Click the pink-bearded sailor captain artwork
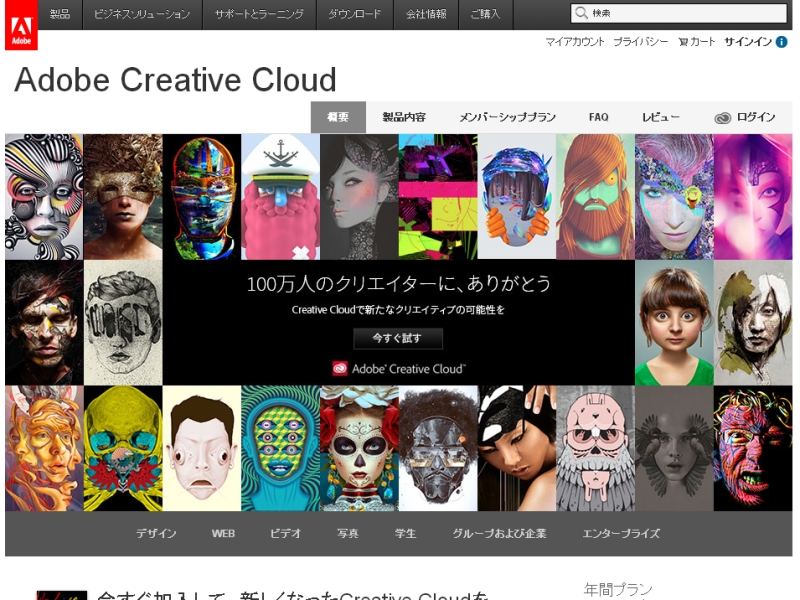The width and height of the screenshot is (800, 600). pos(281,197)
